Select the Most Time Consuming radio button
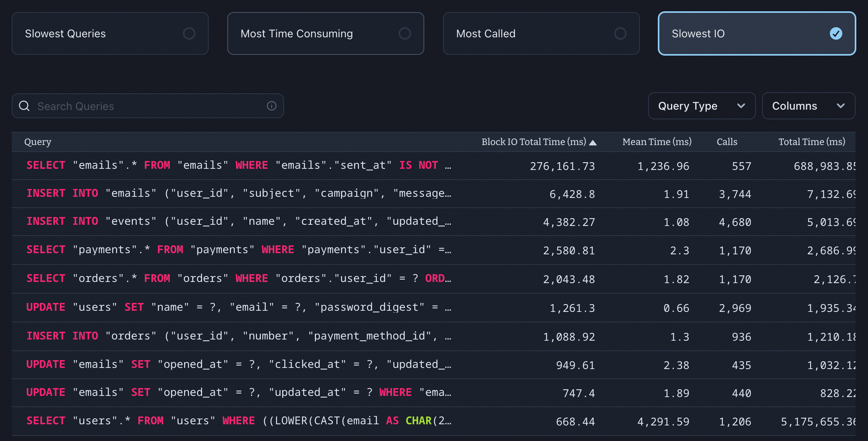The height and width of the screenshot is (441, 868). 405,33
